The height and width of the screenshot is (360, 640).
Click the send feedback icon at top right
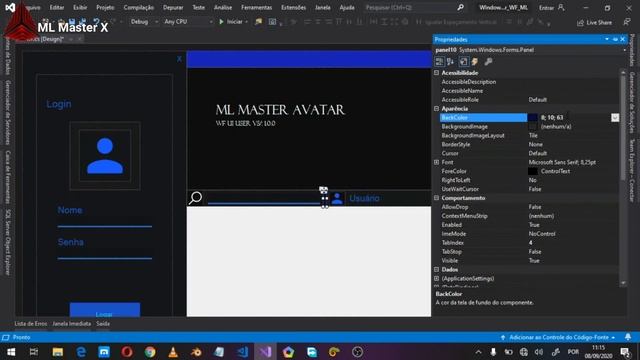click(627, 22)
